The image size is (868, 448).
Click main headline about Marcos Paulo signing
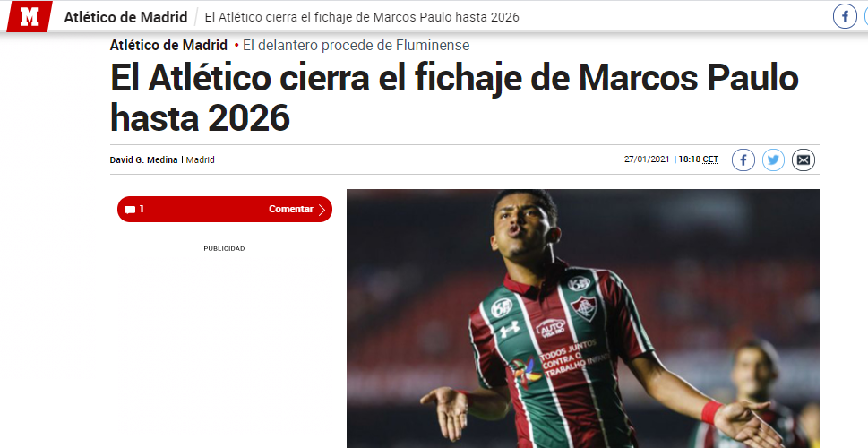tap(454, 98)
